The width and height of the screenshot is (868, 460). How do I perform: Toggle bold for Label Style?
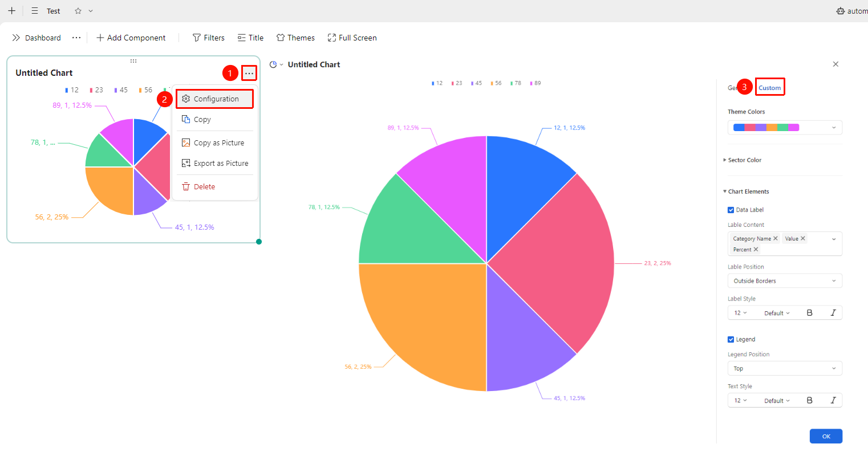click(809, 313)
